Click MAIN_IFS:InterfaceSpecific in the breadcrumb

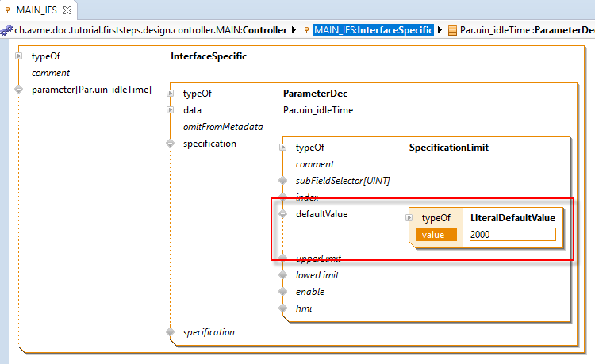point(374,30)
